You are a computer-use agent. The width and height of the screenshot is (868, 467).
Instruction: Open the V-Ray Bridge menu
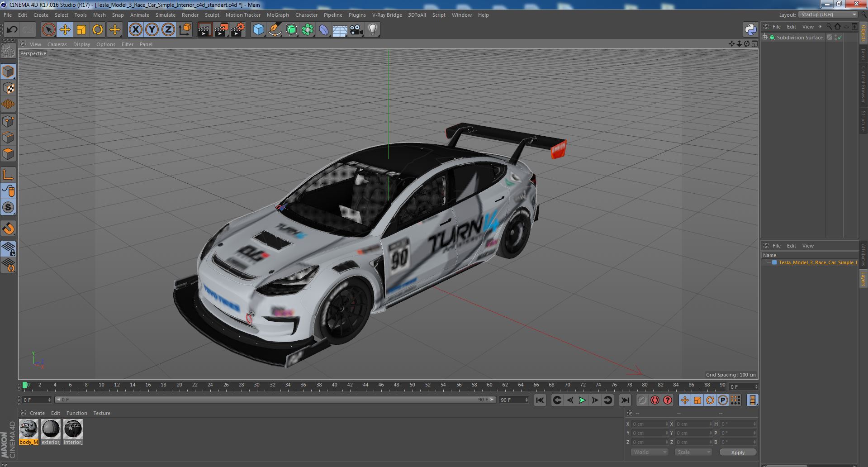click(387, 15)
